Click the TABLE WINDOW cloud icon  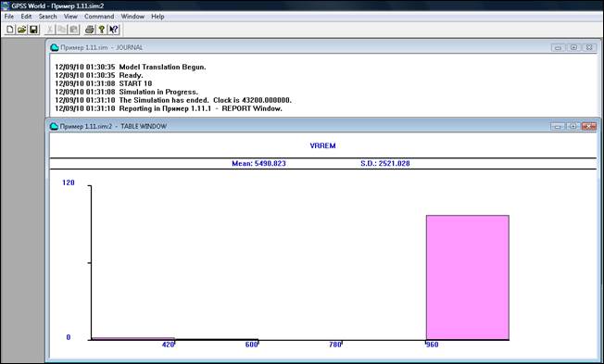55,126
